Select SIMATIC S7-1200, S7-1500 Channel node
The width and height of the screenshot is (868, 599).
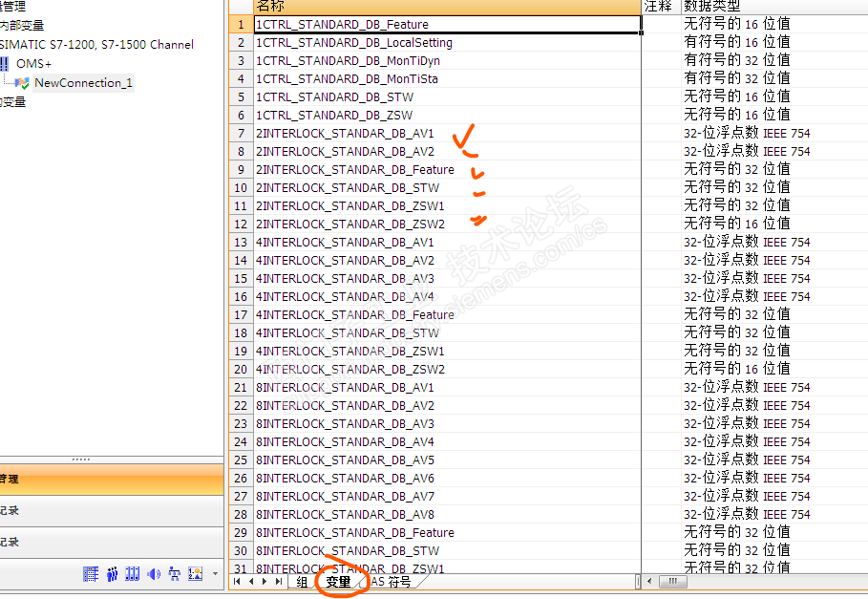pos(95,45)
